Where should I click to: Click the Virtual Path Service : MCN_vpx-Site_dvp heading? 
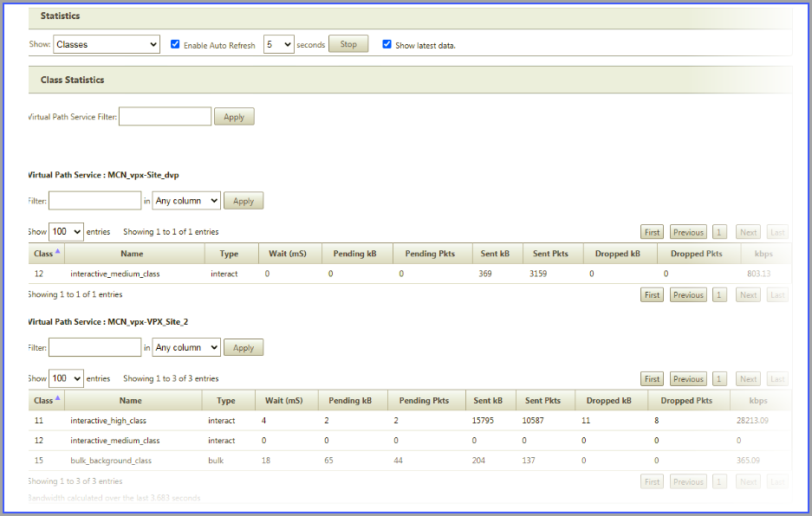(x=104, y=175)
